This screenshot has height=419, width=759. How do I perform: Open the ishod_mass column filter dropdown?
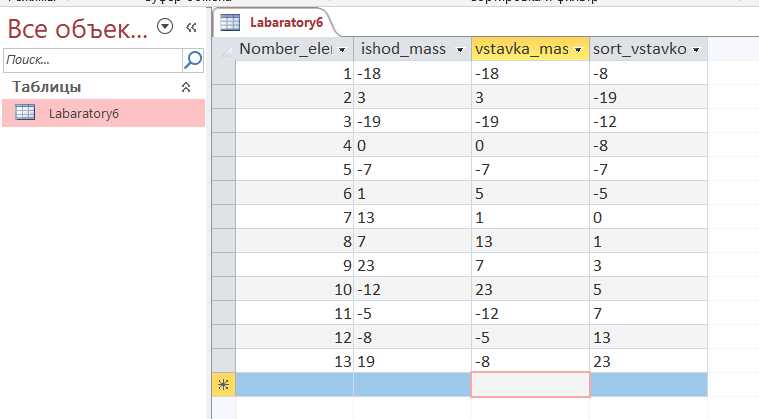(x=460, y=49)
